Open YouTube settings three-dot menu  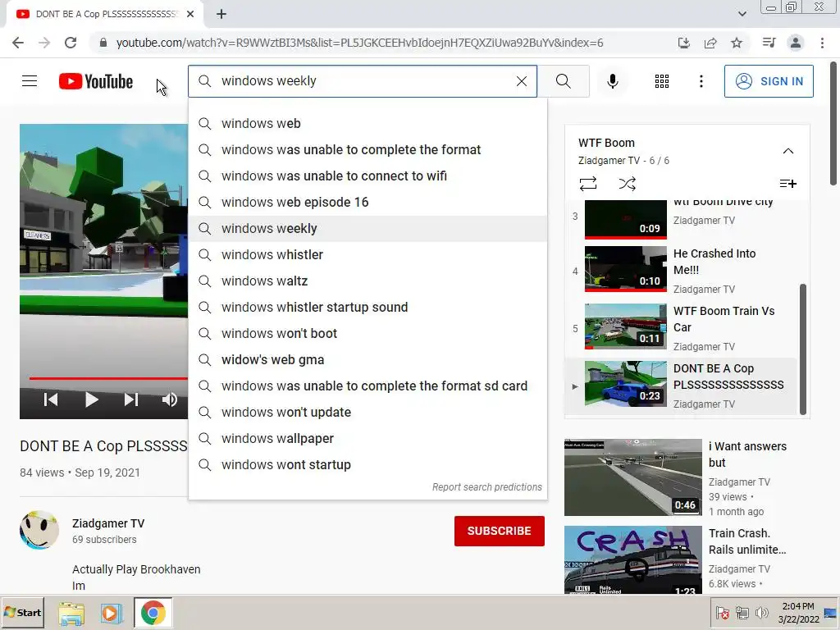pos(701,81)
